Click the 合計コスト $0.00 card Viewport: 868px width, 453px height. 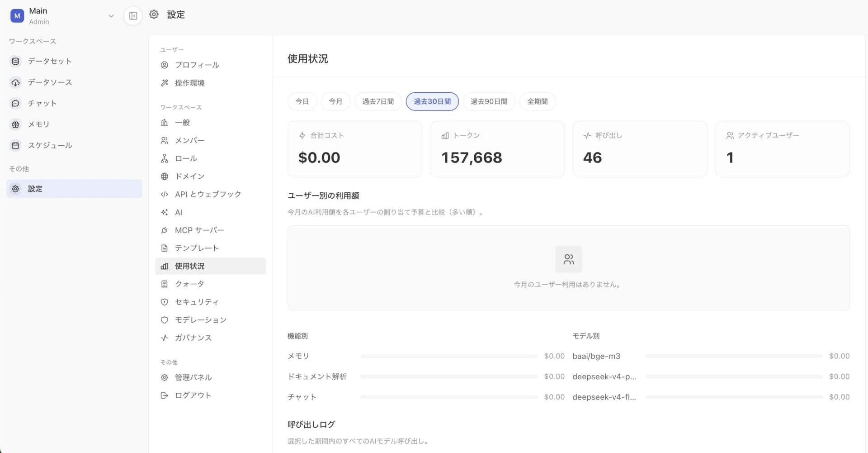tap(355, 149)
